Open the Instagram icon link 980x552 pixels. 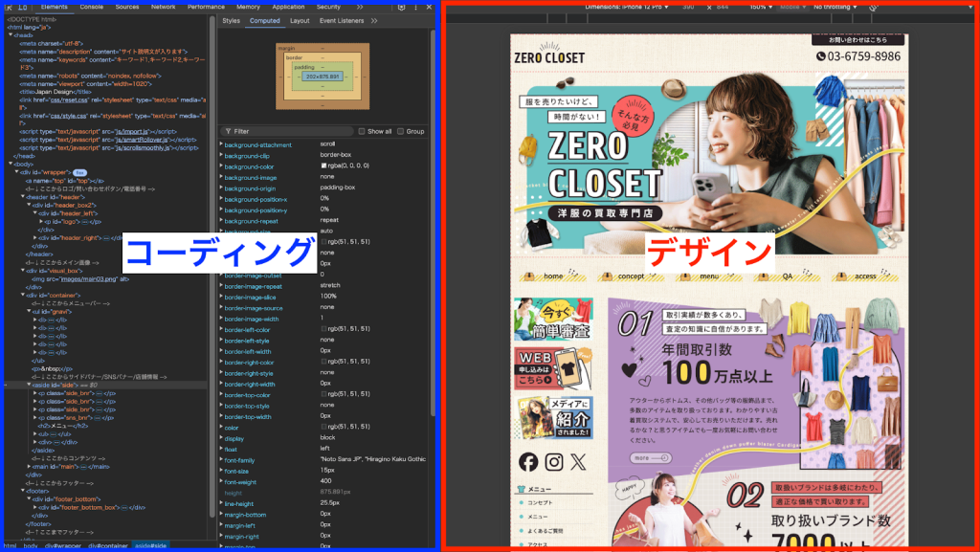tap(553, 462)
